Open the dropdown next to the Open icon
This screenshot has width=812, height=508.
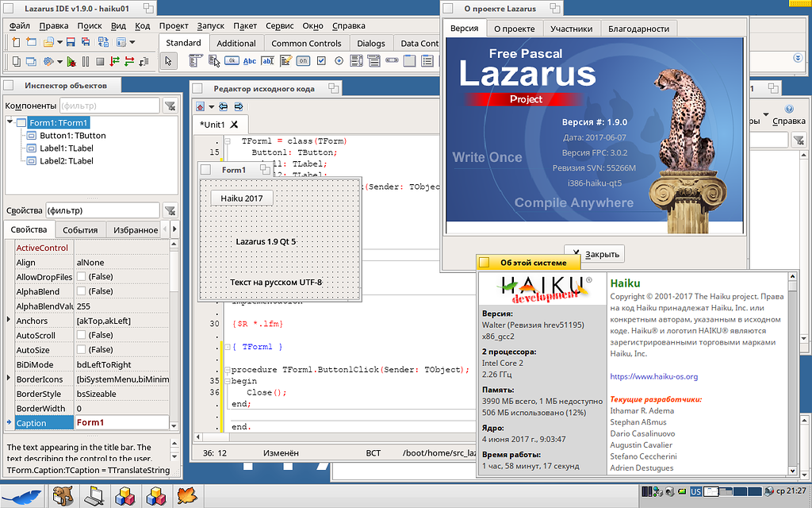pyautogui.click(x=60, y=41)
